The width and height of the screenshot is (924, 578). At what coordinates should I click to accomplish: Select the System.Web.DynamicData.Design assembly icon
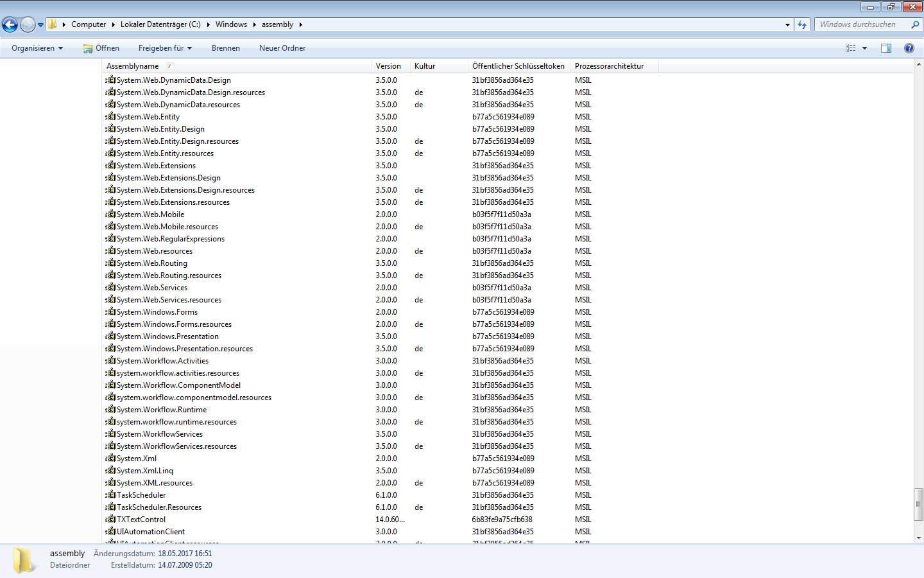110,80
